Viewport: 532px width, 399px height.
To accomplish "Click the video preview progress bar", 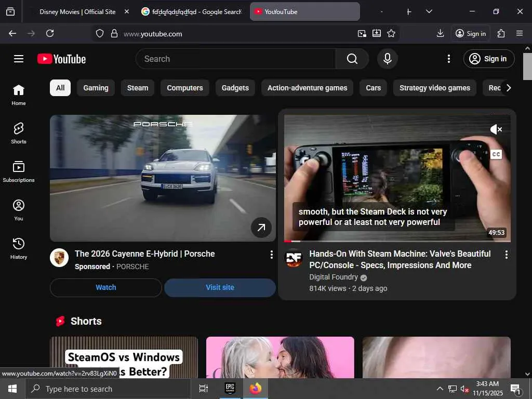I will coord(397,241).
